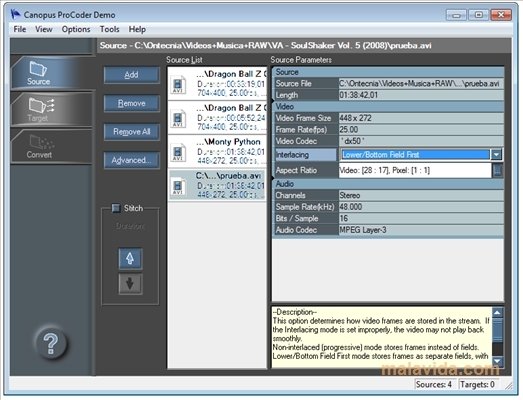Click Sample Rate value 48.000
Screen dimensions: 523x400
[421, 207]
